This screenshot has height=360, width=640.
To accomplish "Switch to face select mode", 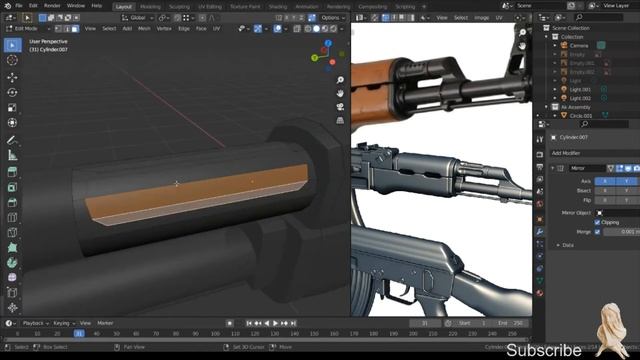I will [x=75, y=29].
